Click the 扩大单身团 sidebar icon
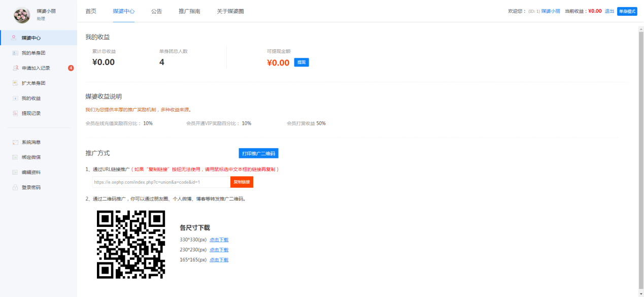 tap(15, 83)
